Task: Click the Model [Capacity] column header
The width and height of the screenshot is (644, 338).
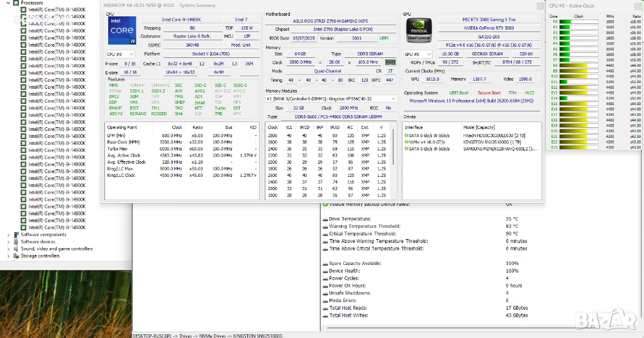Action: coord(478,127)
